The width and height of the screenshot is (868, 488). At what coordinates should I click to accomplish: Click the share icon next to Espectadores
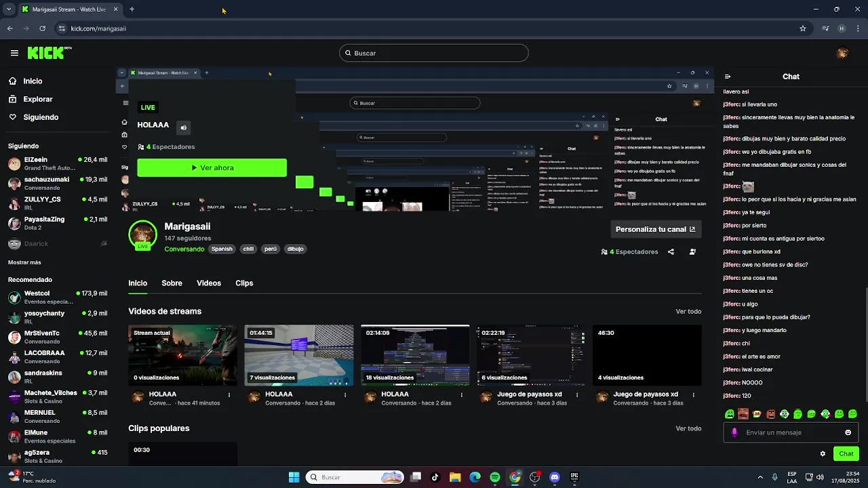pos(671,251)
